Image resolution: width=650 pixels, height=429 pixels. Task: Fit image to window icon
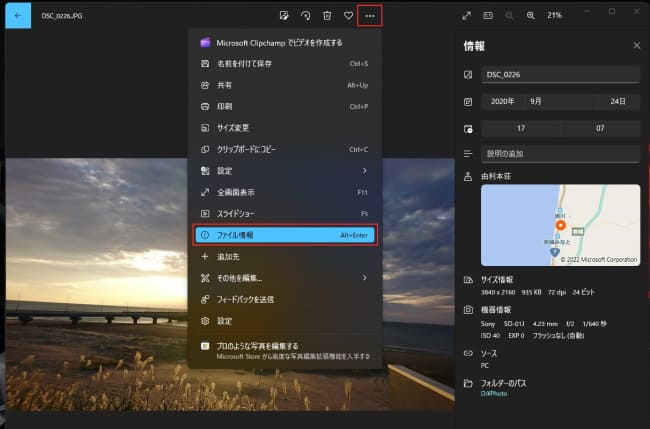[x=488, y=16]
